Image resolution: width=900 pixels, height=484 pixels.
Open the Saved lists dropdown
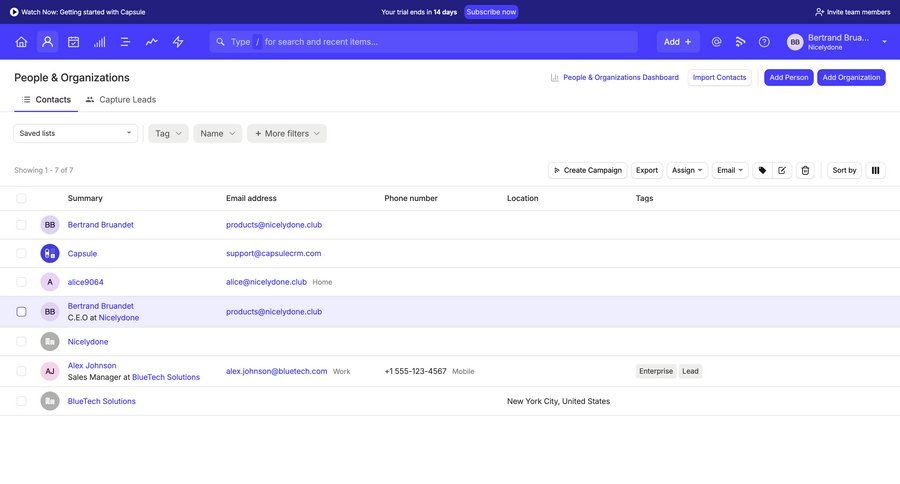tap(76, 133)
